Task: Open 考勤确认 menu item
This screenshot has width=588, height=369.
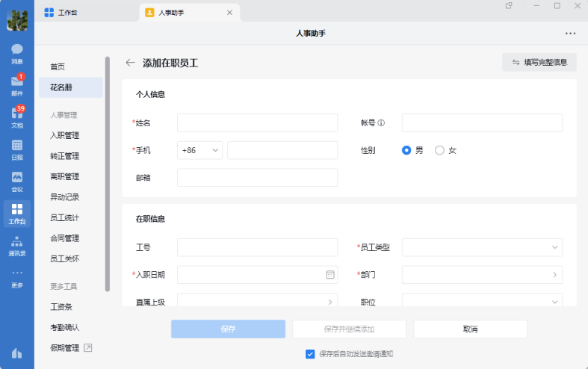Action: 65,328
